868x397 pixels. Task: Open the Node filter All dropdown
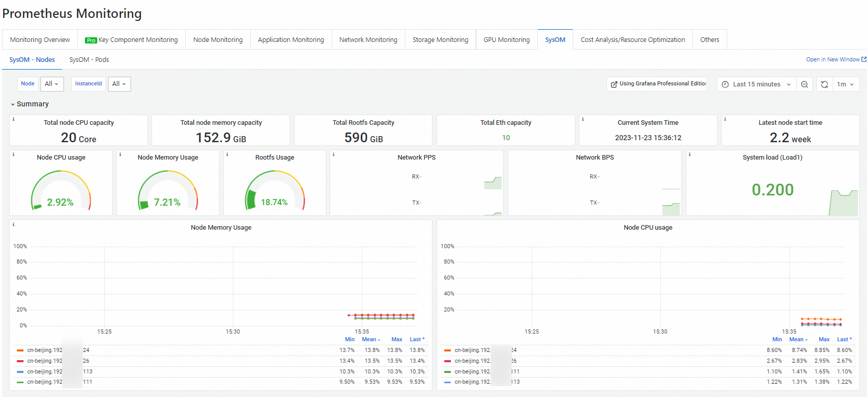52,84
